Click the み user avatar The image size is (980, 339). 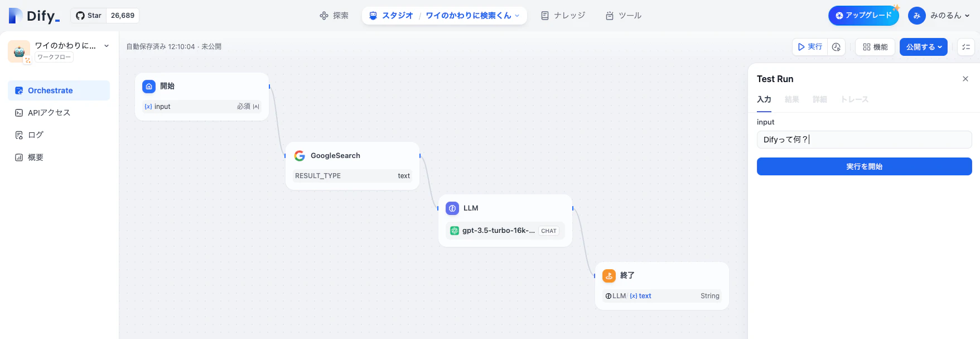pyautogui.click(x=916, y=16)
